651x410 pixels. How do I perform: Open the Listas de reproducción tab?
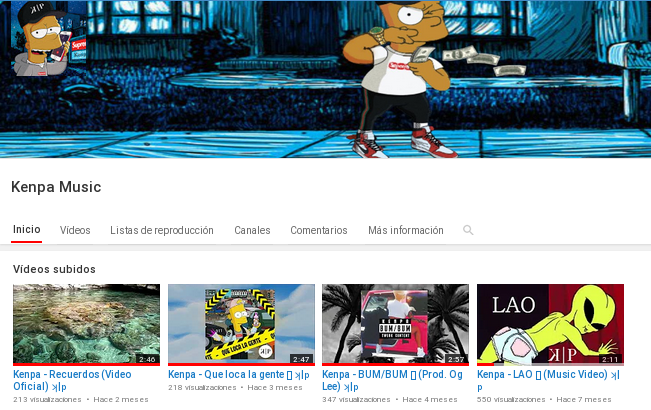point(162,230)
